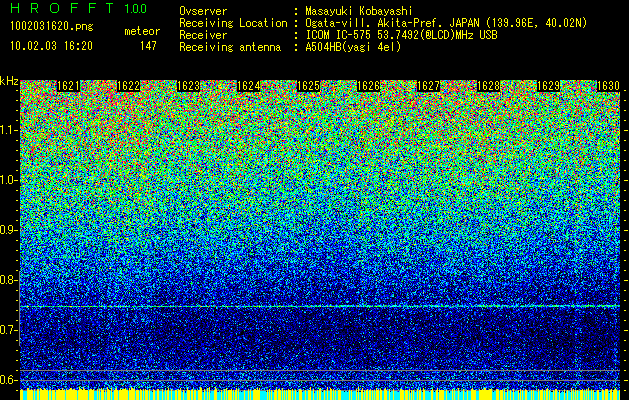Click the 1621 time marker
Image resolution: width=629 pixels, height=400 pixels.
69,86
